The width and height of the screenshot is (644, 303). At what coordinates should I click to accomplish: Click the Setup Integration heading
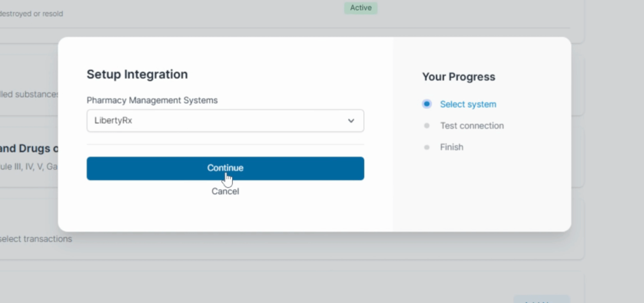pyautogui.click(x=137, y=74)
